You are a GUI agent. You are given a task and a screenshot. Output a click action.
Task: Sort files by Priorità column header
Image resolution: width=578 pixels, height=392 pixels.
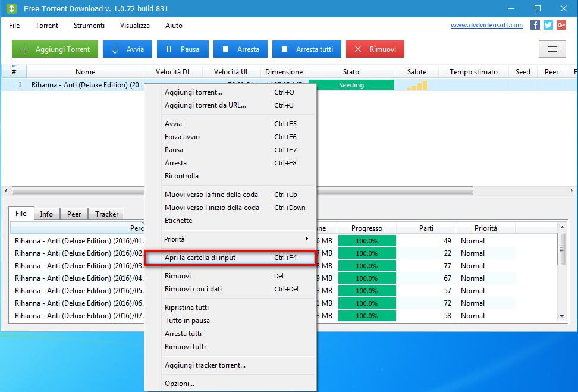click(x=486, y=228)
